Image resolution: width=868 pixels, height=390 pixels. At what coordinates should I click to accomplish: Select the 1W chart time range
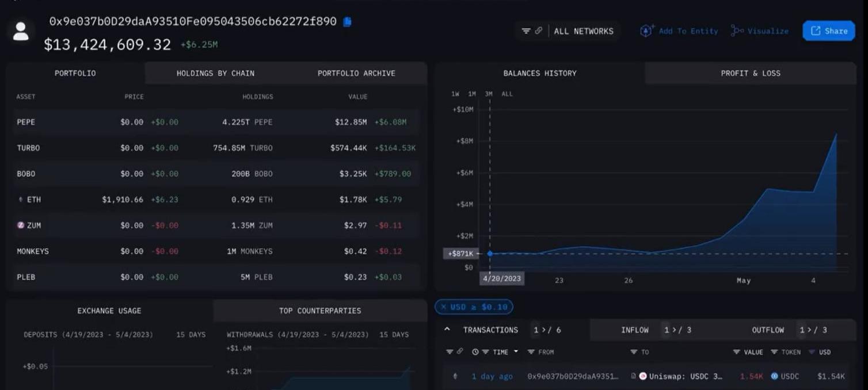(455, 94)
